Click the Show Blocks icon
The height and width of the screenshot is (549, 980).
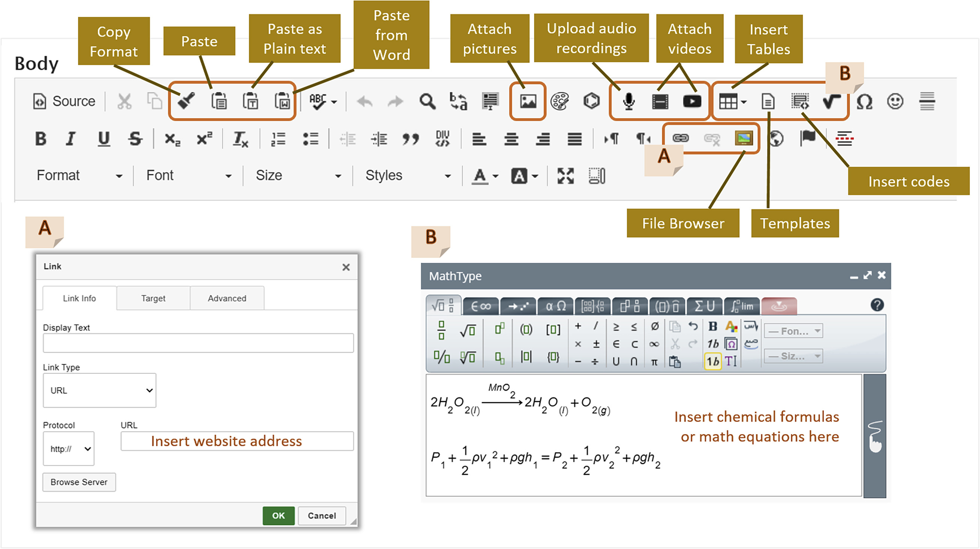point(597,176)
